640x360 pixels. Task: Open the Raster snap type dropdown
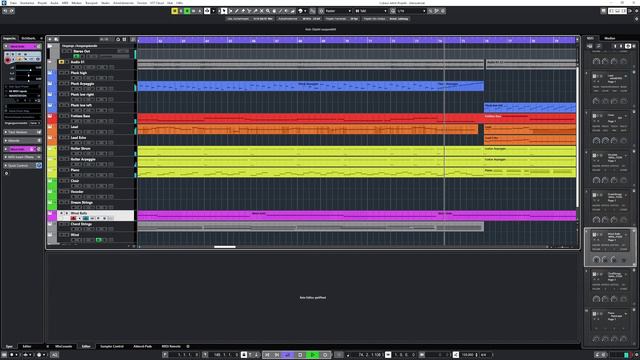coord(338,11)
